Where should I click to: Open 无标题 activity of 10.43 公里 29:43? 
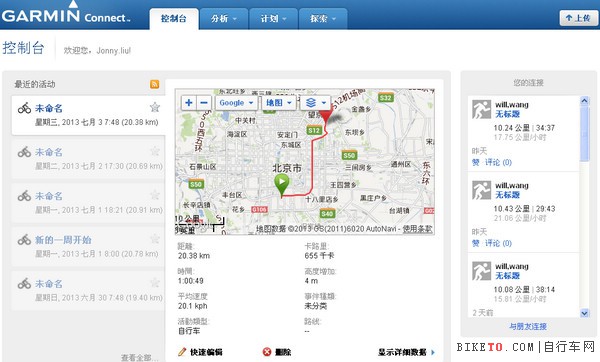coord(507,195)
